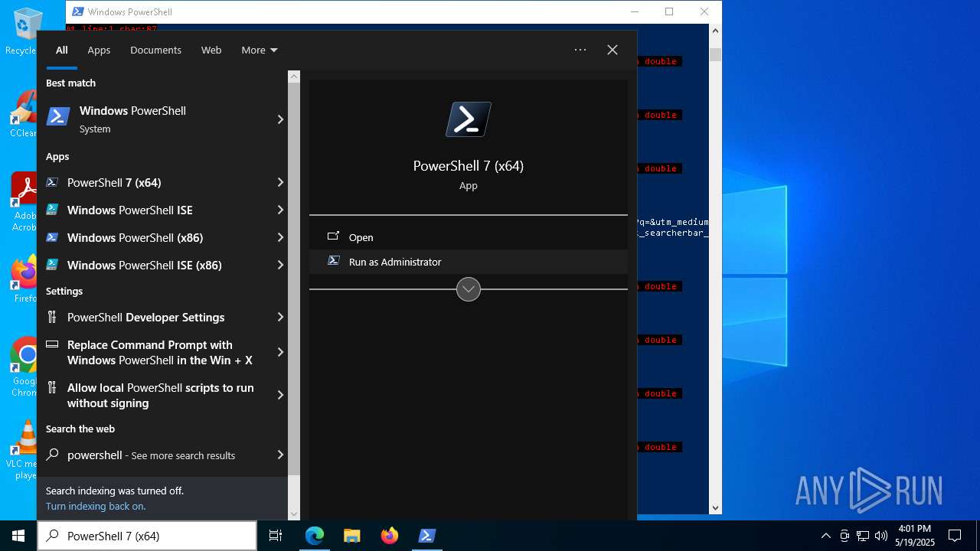The width and height of the screenshot is (980, 551).
Task: Open the Windows PowerShell best match result
Action: pyautogui.click(x=162, y=119)
